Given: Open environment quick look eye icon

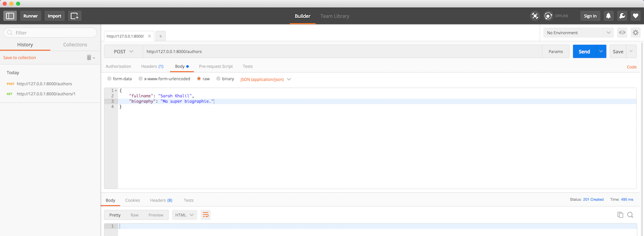Looking at the screenshot, I should [622, 33].
